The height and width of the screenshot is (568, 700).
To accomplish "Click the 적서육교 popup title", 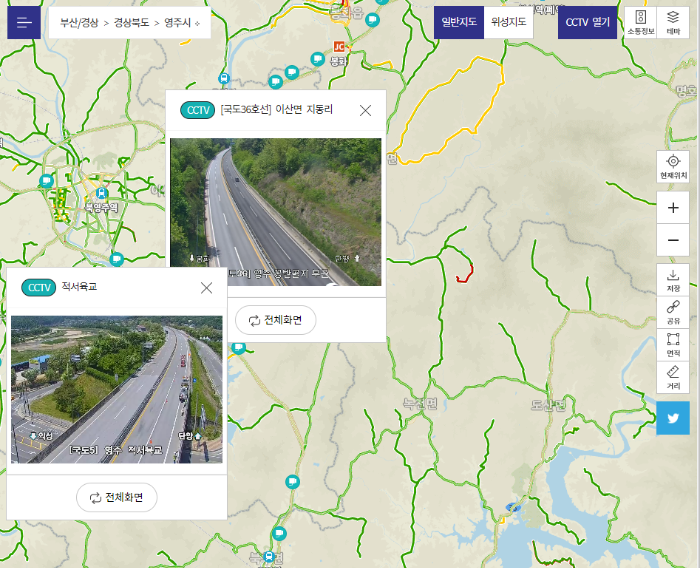I will (79, 287).
